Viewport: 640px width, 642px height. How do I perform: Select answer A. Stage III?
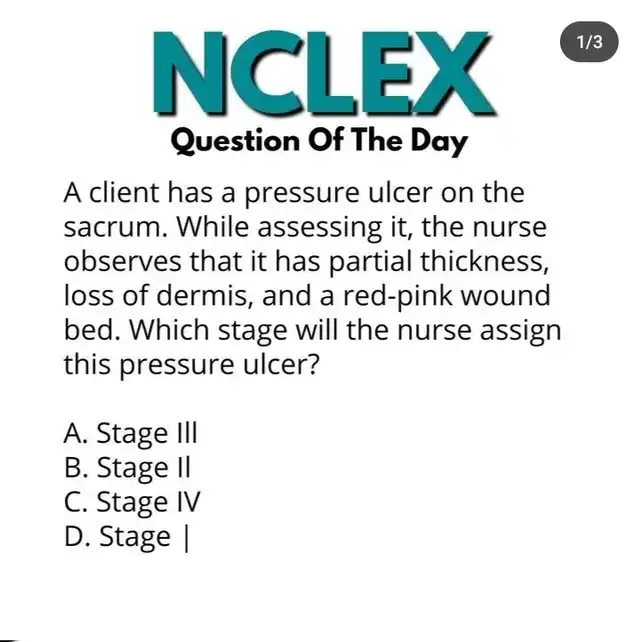click(131, 434)
